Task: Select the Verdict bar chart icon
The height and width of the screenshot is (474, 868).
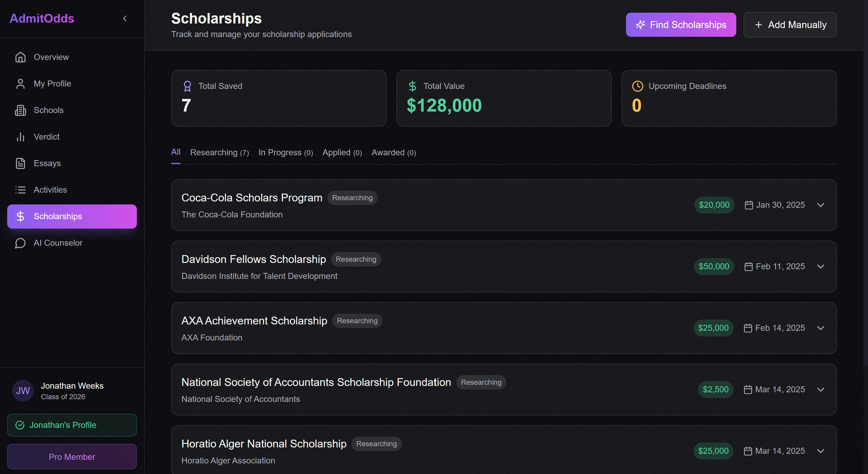Action: [20, 137]
